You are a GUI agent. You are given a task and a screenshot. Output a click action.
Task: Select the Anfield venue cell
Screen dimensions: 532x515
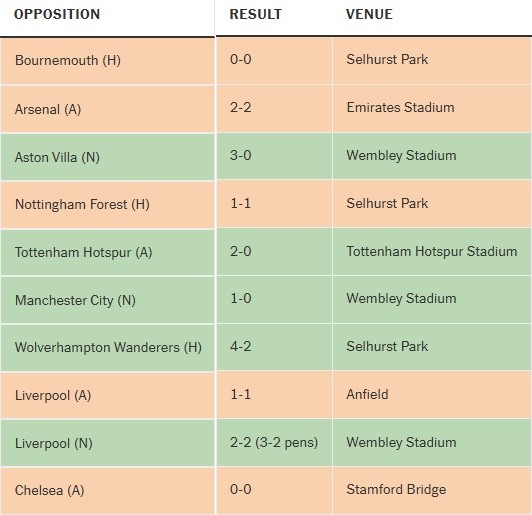[x=432, y=395]
